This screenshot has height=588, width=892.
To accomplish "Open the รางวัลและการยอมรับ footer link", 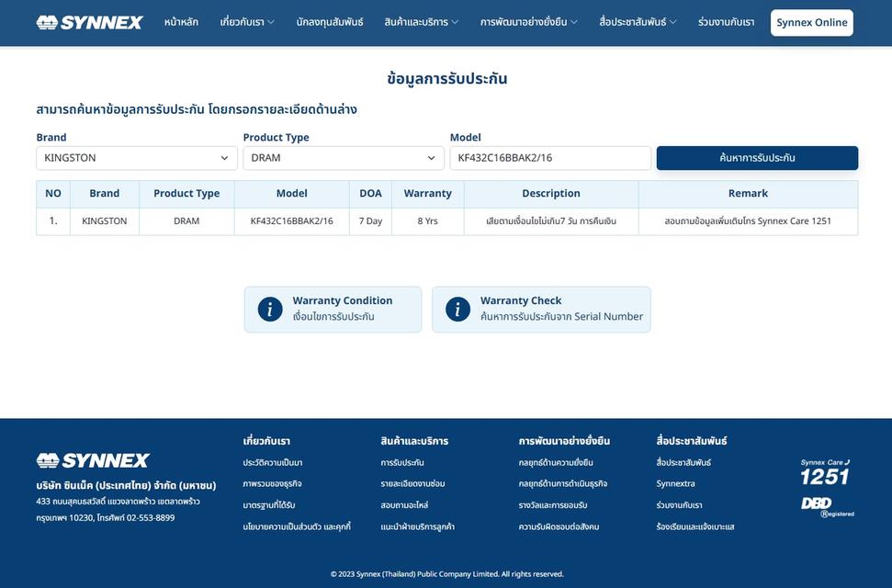I will coord(552,505).
